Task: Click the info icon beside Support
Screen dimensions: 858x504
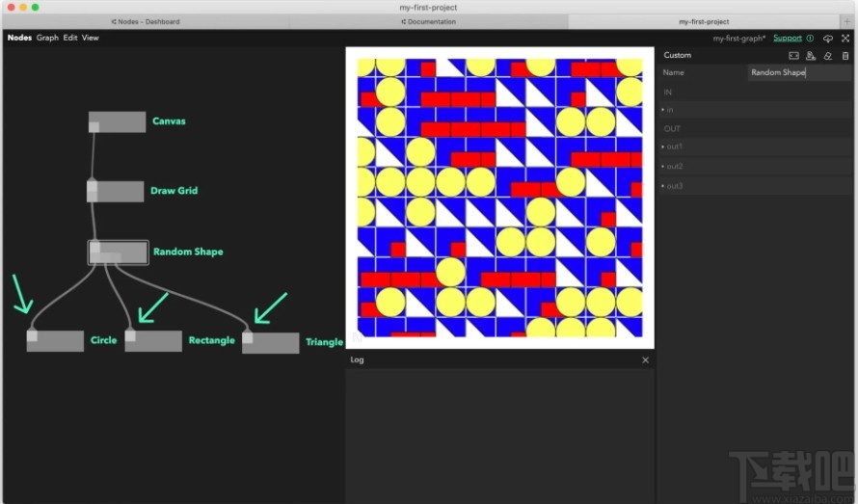Action: 811,38
